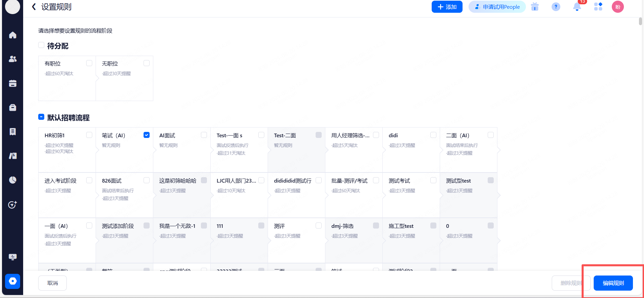Open the candidates people icon in sidebar
The width and height of the screenshot is (644, 298).
pyautogui.click(x=13, y=59)
